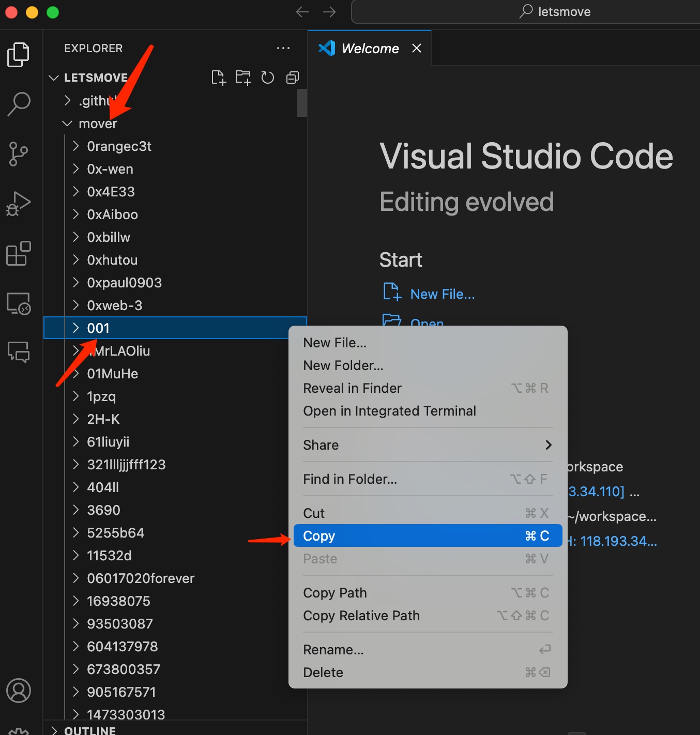The image size is (700, 735).
Task: Choose Copy Path in context menu
Action: click(428, 593)
